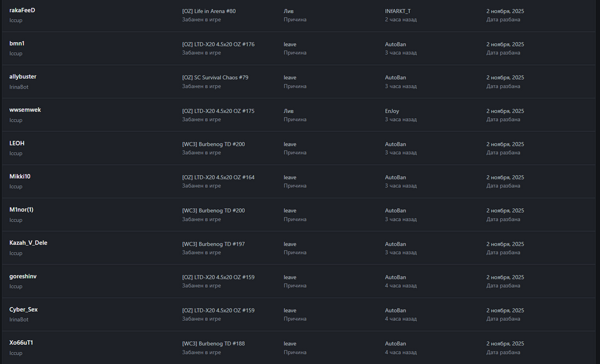Open wwsemwek's ban entry
Screen dimensions: 600x364
[25, 110]
